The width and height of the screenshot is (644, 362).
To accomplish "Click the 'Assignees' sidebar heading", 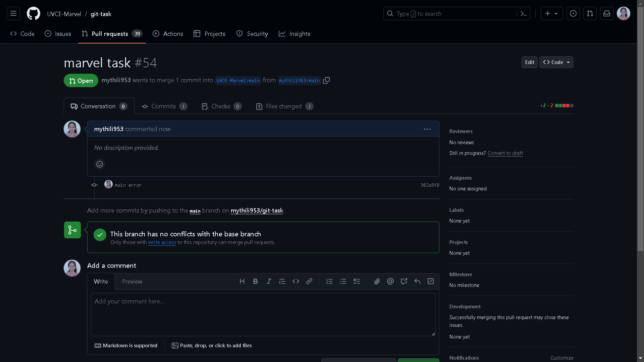I will (461, 178).
